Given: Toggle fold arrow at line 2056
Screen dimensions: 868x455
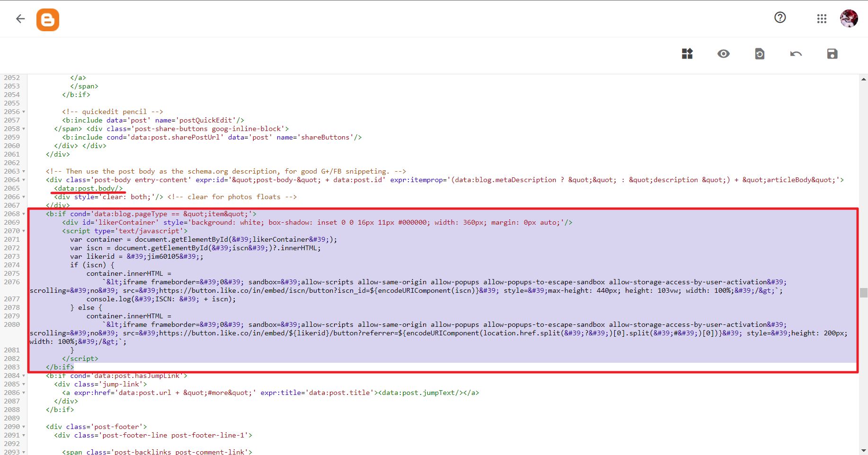Looking at the screenshot, I should click(24, 112).
